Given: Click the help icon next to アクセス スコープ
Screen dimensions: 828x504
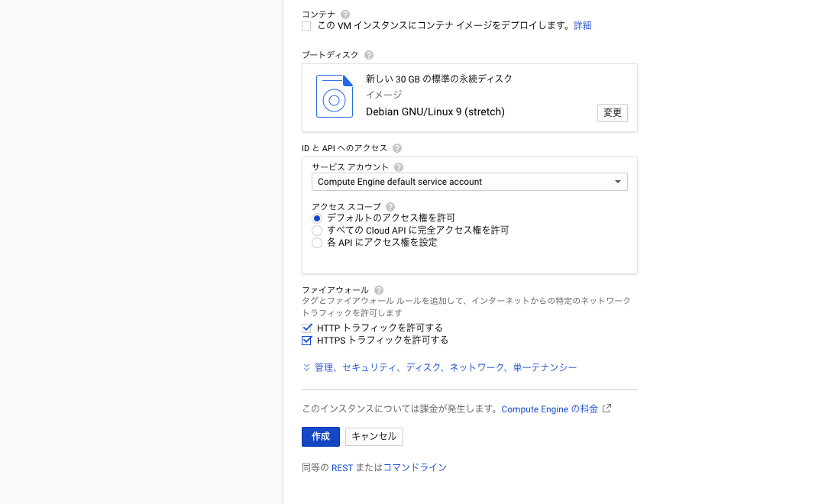Looking at the screenshot, I should coord(390,206).
